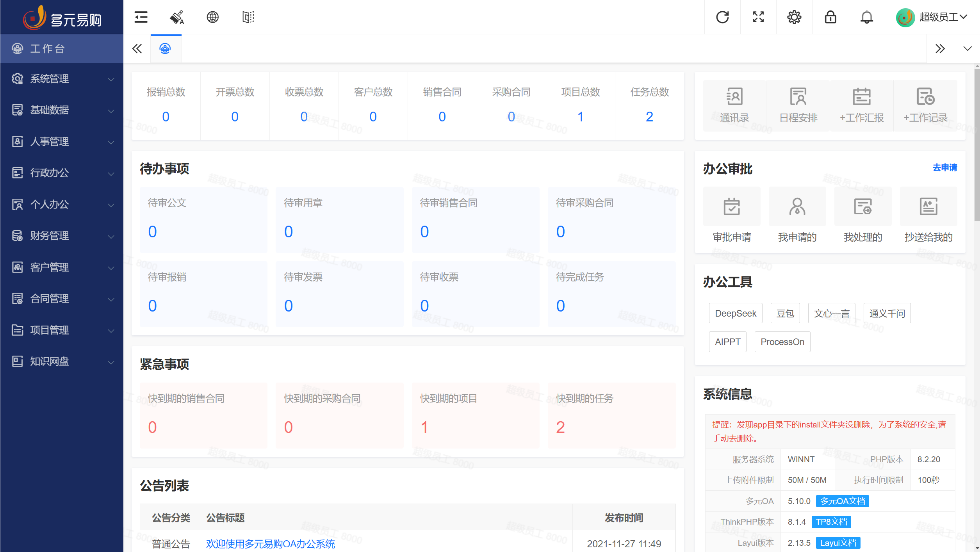Expand 知识网盘 sidebar menu
Viewport: 980px width, 552px height.
coord(62,361)
